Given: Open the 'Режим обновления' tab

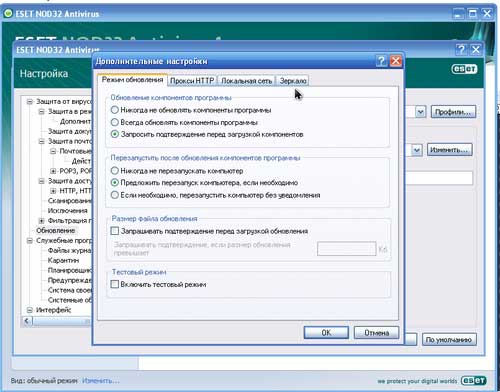Looking at the screenshot, I should pos(132,80).
